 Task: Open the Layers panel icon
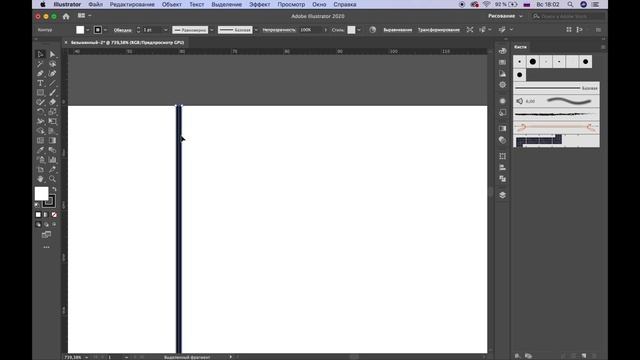click(502, 195)
